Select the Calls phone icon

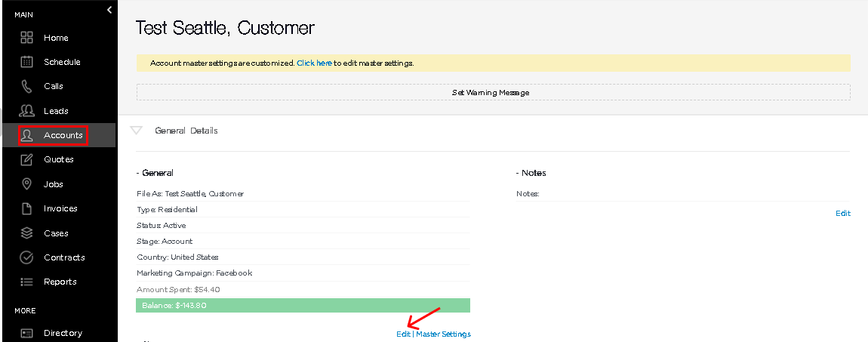(26, 86)
